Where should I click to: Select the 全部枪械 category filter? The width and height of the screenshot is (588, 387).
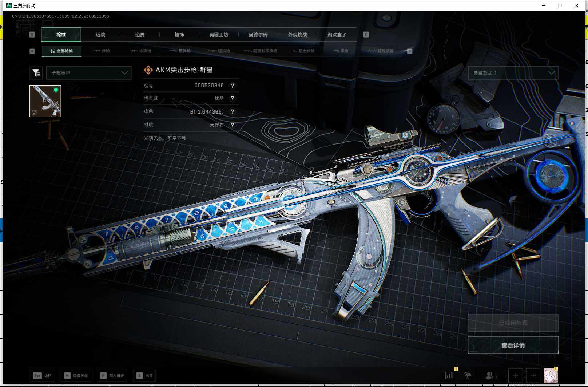click(61, 51)
